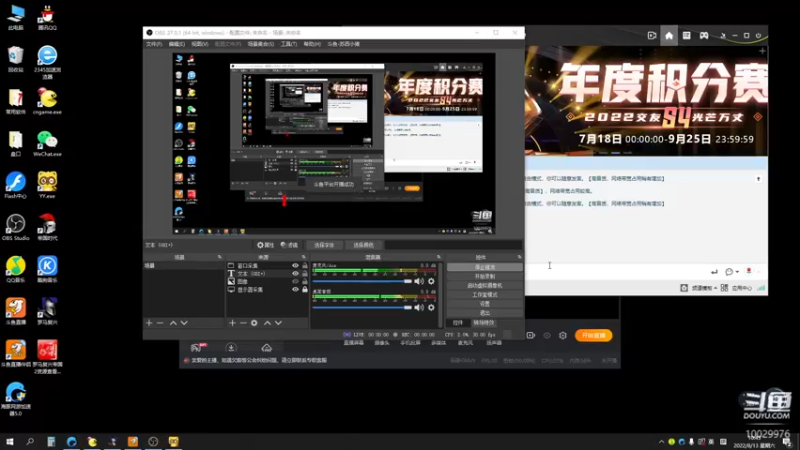This screenshot has height=450, width=800.
Task: Click 开始录制 button in OBS controls
Action: click(x=485, y=277)
